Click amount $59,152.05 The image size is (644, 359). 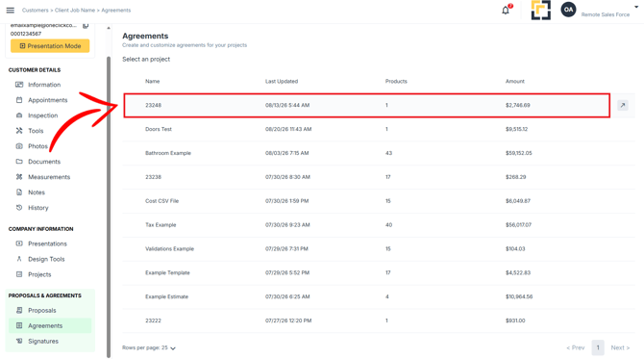[519, 153]
